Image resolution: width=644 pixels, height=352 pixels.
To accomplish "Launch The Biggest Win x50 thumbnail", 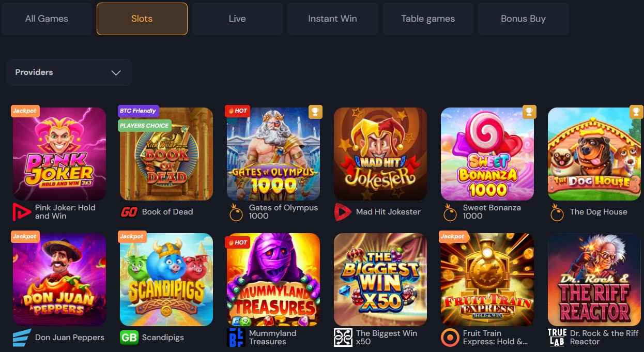I will [380, 280].
